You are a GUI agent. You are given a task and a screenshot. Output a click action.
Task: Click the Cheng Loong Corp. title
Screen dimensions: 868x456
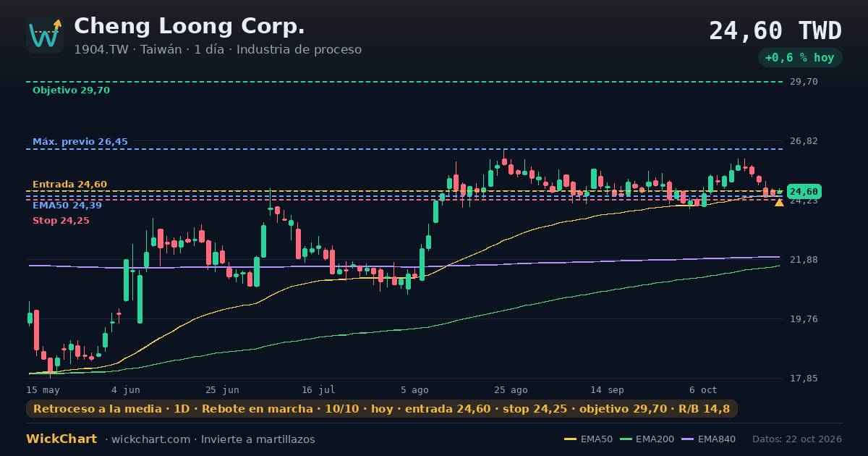pyautogui.click(x=190, y=27)
